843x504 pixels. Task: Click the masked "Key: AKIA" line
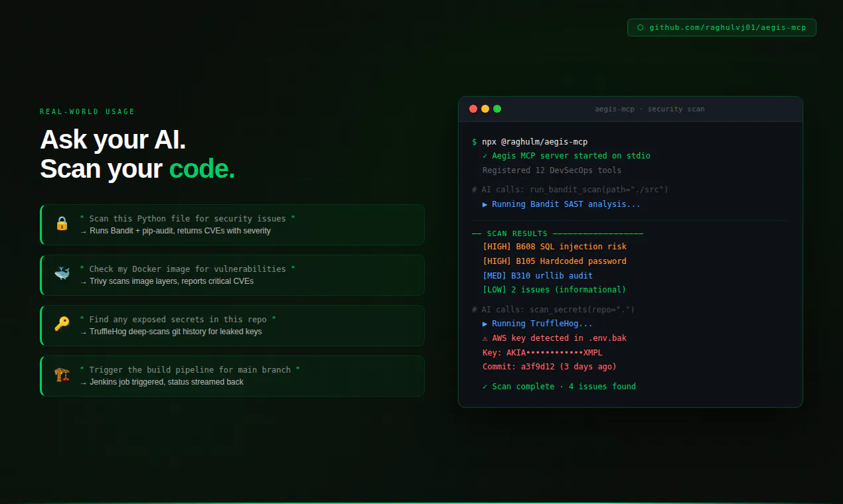point(542,353)
